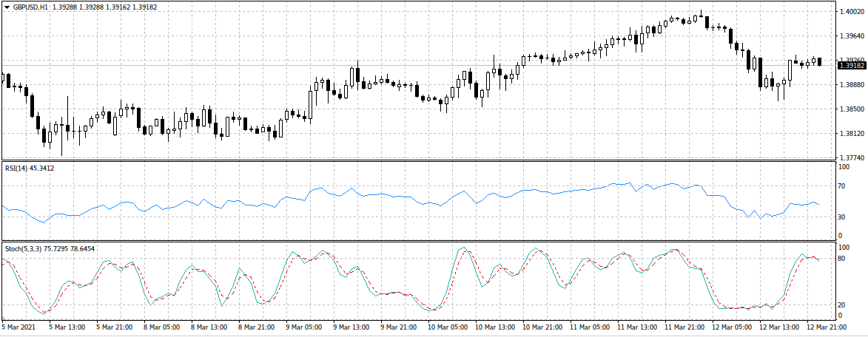This screenshot has width=868, height=337.
Task: Click the 1.37740 price axis label
Action: click(850, 158)
